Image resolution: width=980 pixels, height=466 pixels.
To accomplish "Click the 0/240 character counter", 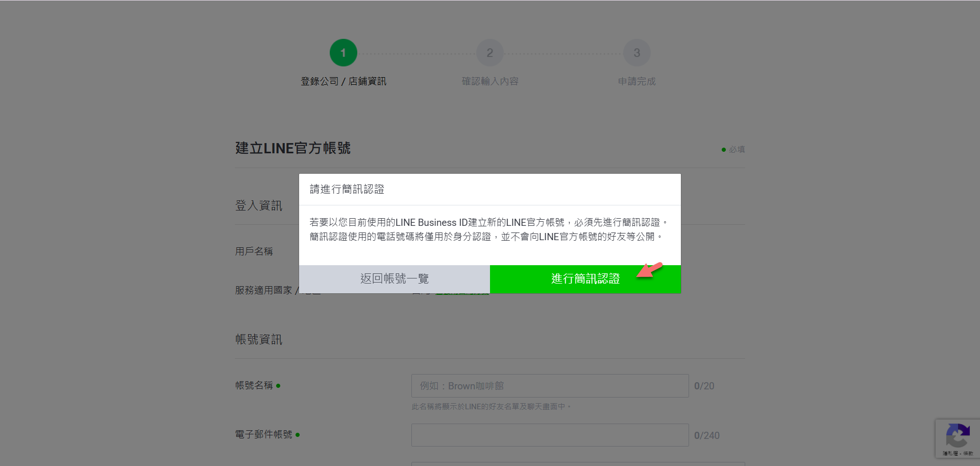I will coord(707,436).
